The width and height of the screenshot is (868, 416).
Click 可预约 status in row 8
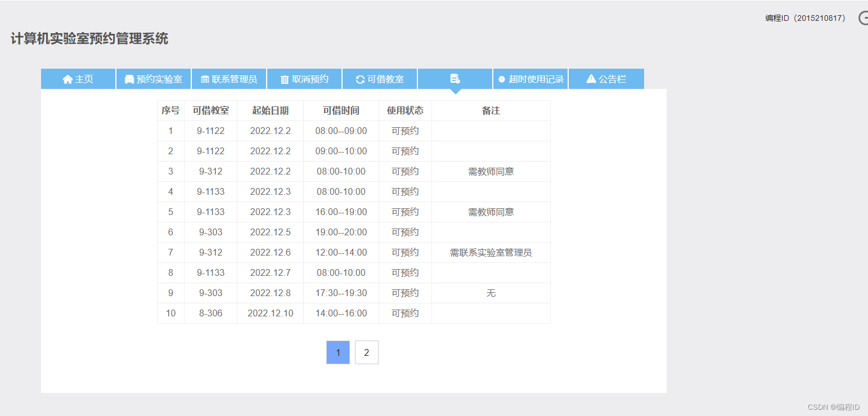coord(406,273)
